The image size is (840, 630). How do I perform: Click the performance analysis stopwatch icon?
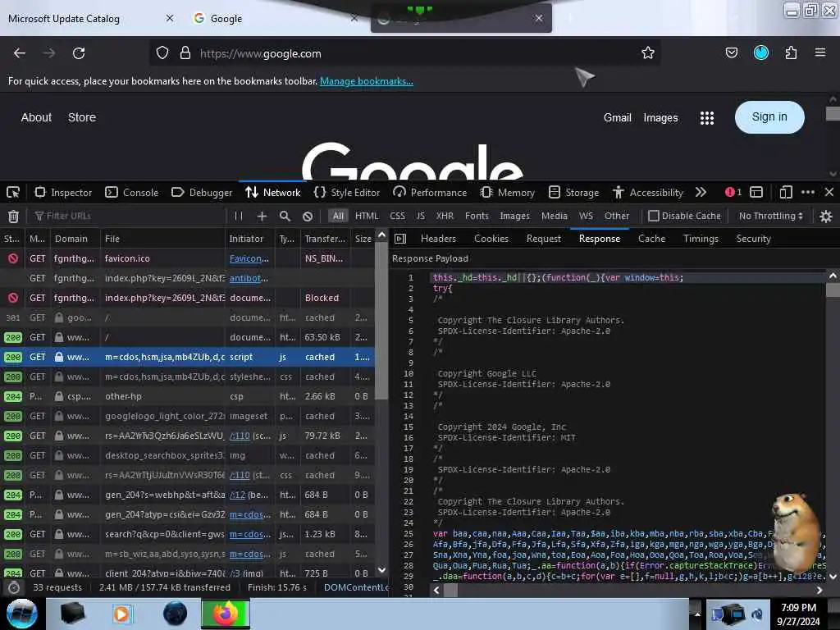(x=13, y=587)
